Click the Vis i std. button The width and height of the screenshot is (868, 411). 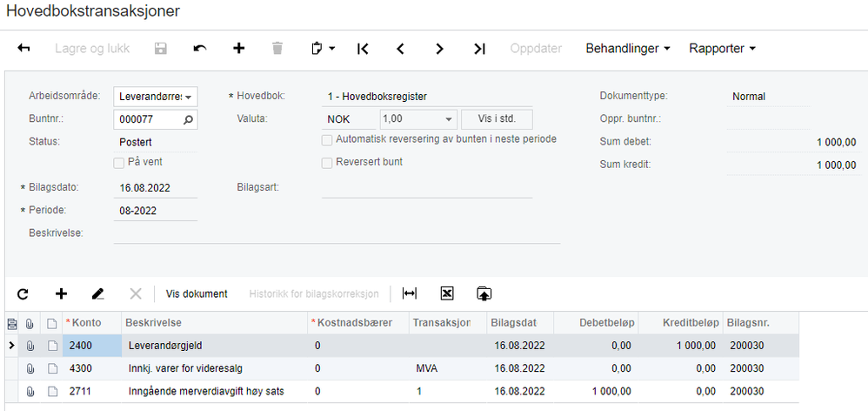pyautogui.click(x=497, y=119)
